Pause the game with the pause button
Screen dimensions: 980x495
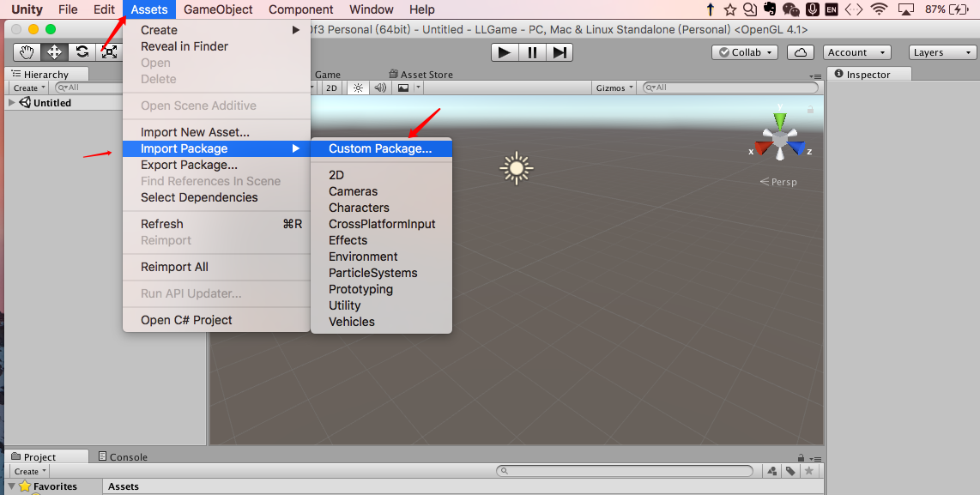(x=533, y=52)
